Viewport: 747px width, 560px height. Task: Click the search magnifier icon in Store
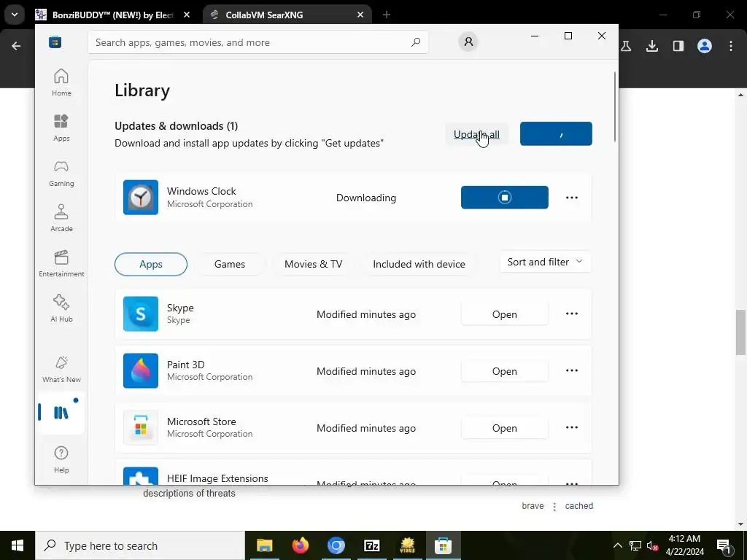[415, 42]
